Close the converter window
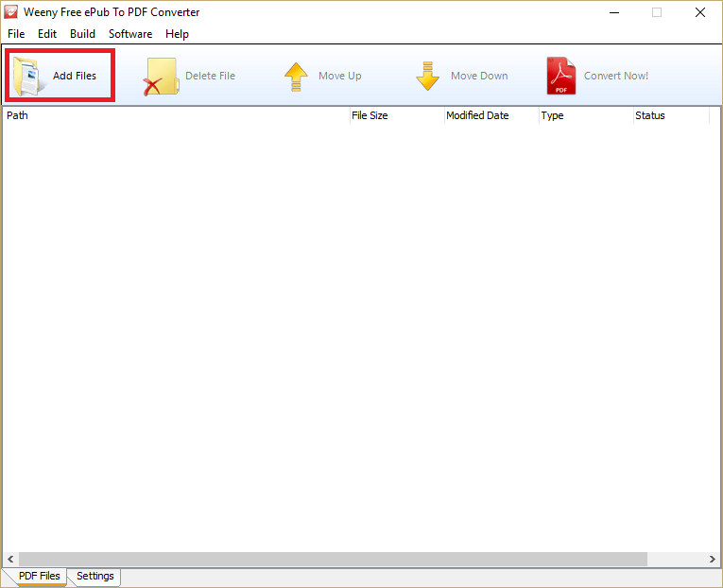 point(700,12)
